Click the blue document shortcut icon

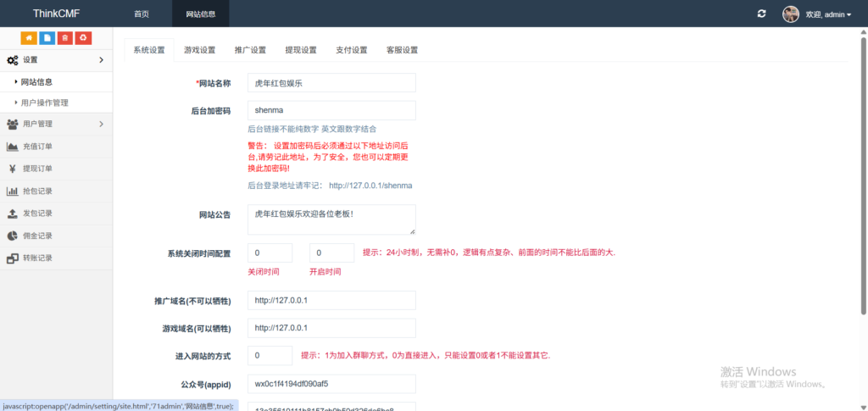pyautogui.click(x=47, y=37)
